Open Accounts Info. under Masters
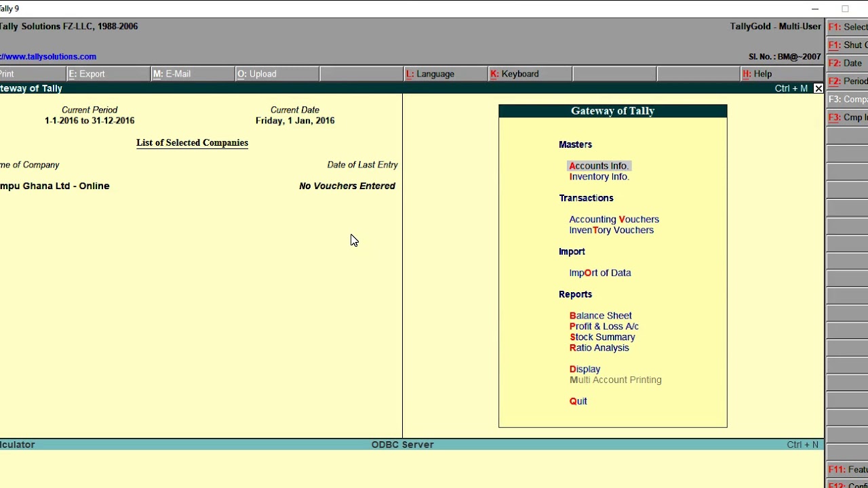The width and height of the screenshot is (868, 488). (599, 166)
